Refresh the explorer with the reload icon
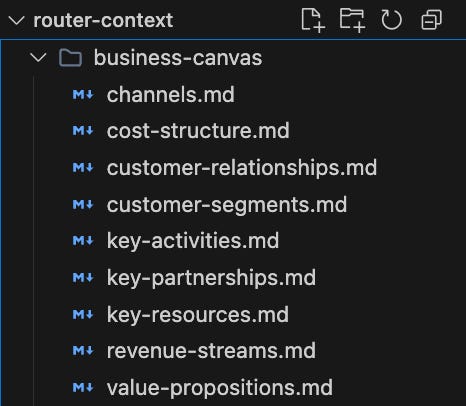 tap(391, 20)
